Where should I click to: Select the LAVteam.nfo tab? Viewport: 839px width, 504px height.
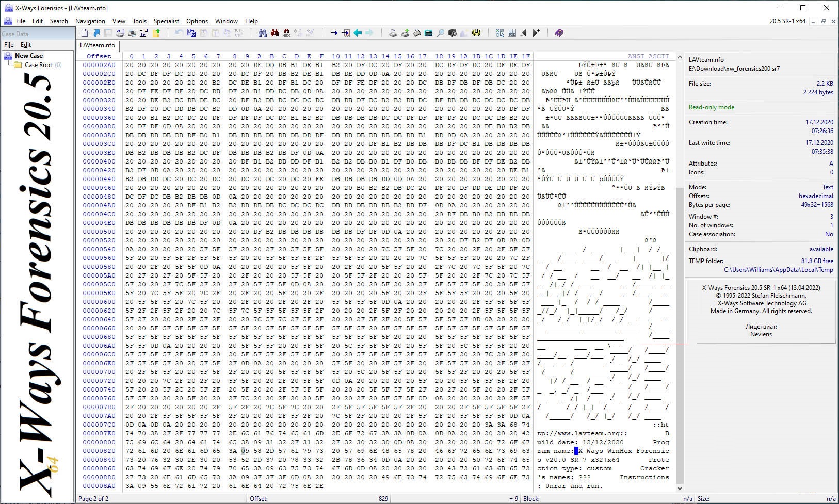coord(98,45)
